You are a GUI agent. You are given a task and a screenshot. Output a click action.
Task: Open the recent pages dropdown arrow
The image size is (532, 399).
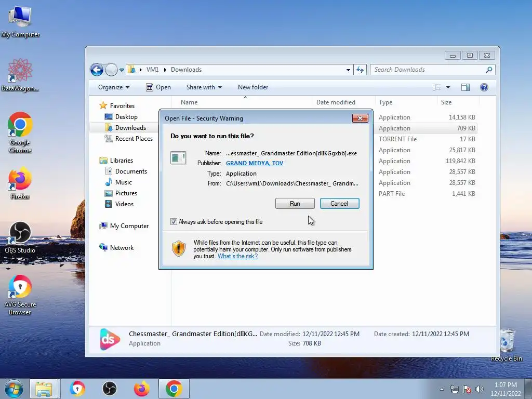pyautogui.click(x=122, y=70)
